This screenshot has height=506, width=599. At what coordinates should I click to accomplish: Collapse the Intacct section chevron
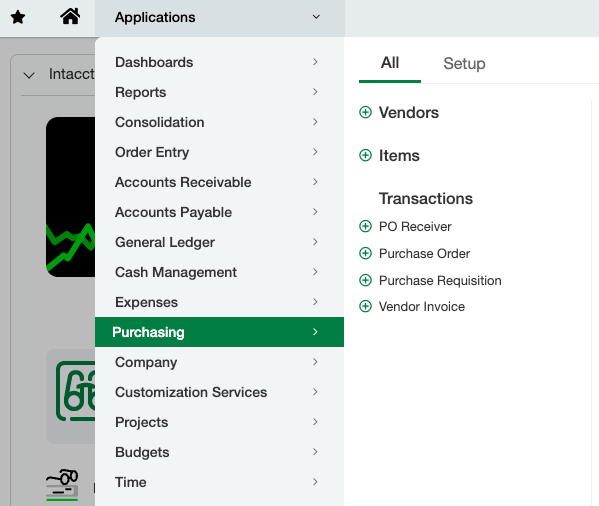coord(29,75)
